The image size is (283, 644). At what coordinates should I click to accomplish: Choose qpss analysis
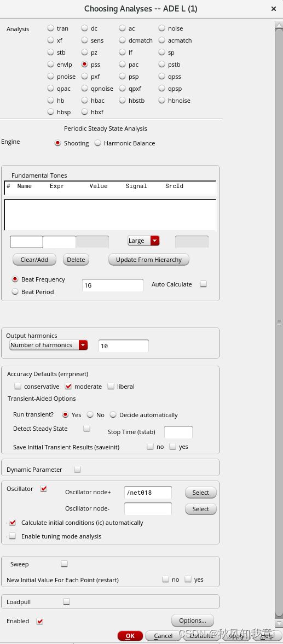click(161, 77)
